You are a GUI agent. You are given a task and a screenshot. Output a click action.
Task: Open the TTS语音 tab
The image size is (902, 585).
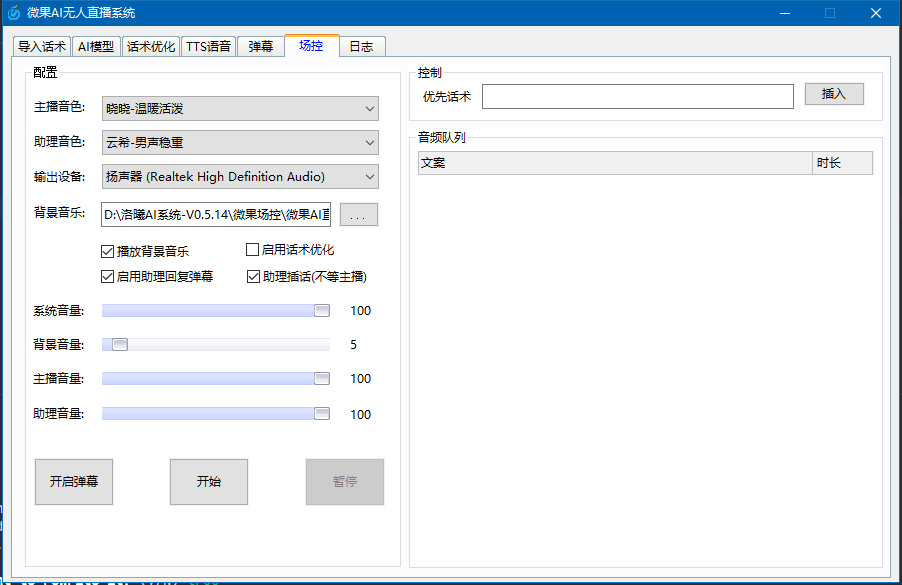pos(208,45)
